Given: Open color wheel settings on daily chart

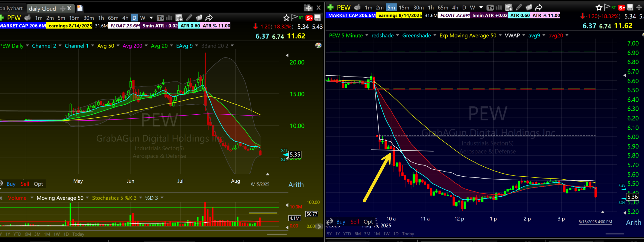Looking at the screenshot, I should point(318,45).
